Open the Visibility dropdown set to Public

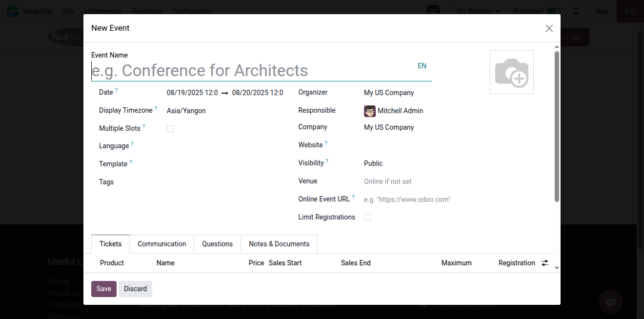click(x=420, y=163)
